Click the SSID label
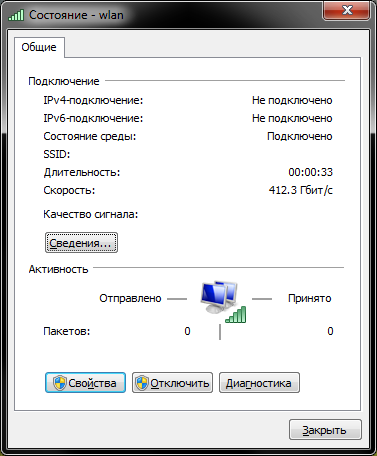This screenshot has height=456, width=377. [x=57, y=154]
